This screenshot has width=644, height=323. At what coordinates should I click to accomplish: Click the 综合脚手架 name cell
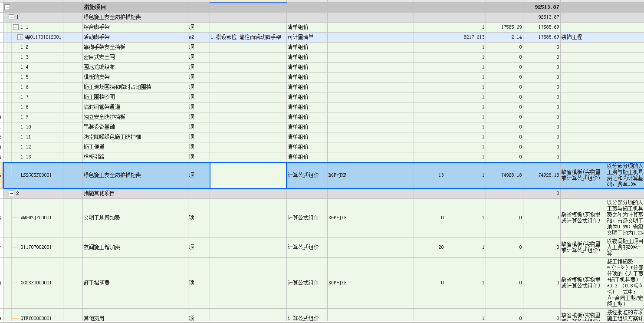point(97,27)
